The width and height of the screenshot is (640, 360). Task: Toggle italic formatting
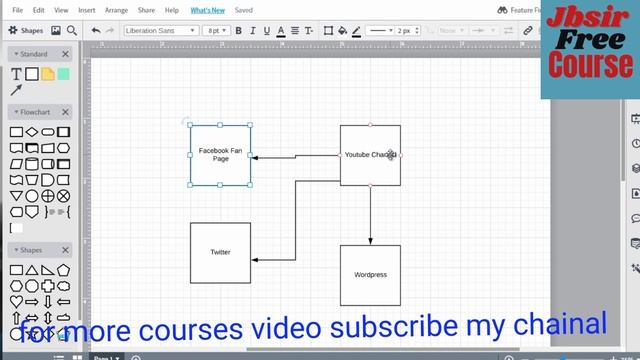(x=253, y=31)
